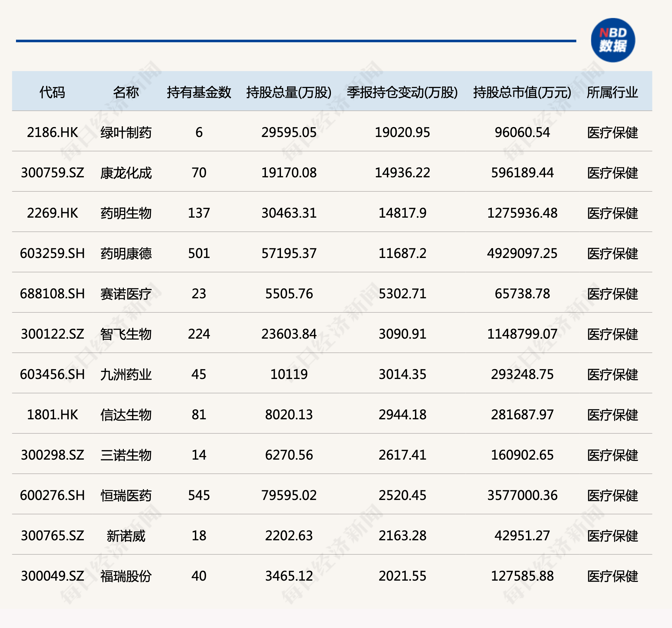Viewport: 672px width, 628px height.
Task: Click stock code 603259.SH
Action: (x=52, y=253)
